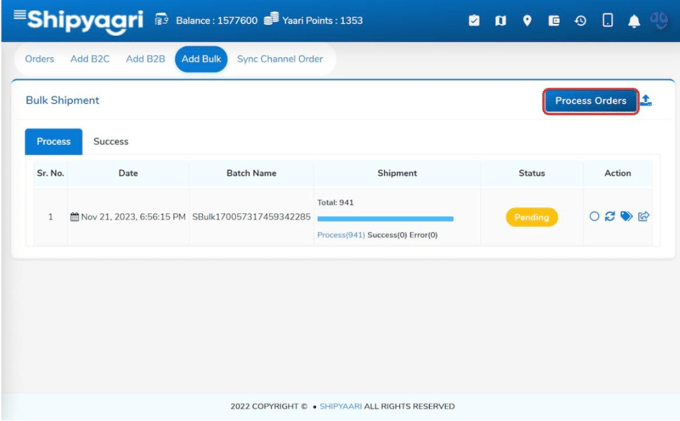Toggle the hamburger menu beside Shipyaari logo
The image size is (680, 421).
[x=19, y=15]
